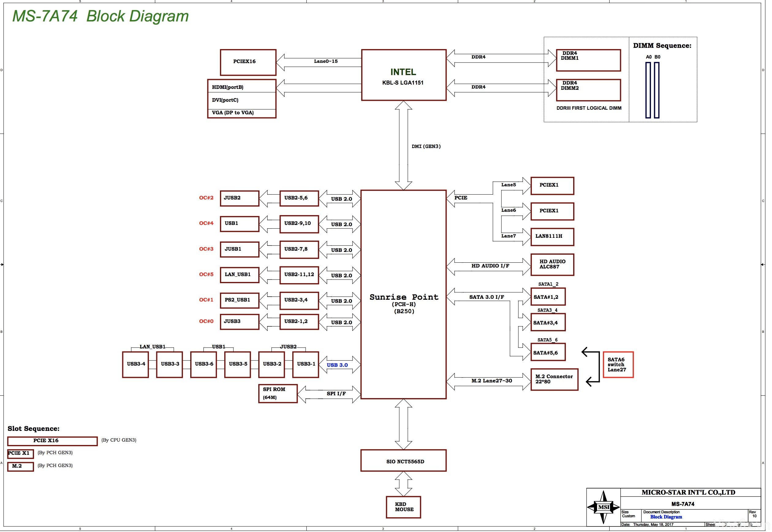Click the PCIEX16 block
This screenshot has width=772, height=532.
tap(248, 62)
